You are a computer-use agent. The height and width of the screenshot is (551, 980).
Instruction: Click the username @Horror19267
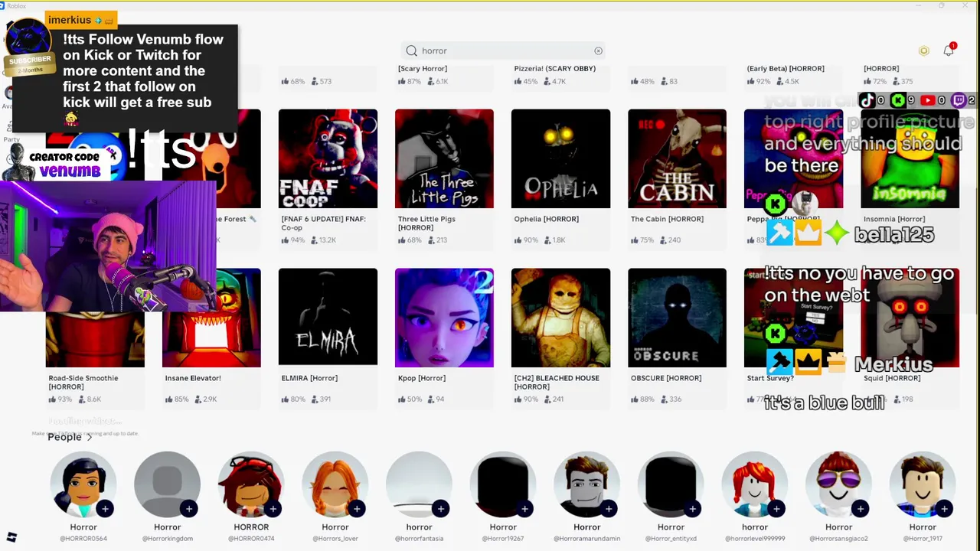503,539
